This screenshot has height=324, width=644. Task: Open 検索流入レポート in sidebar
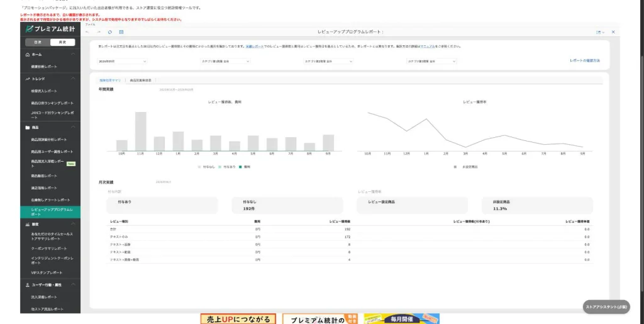[45, 91]
